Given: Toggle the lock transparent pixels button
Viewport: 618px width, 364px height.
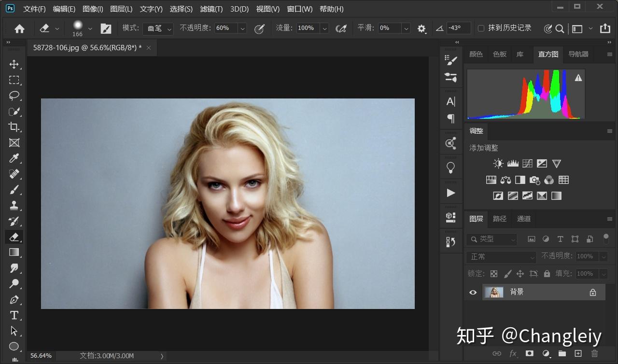Looking at the screenshot, I should pos(494,274).
